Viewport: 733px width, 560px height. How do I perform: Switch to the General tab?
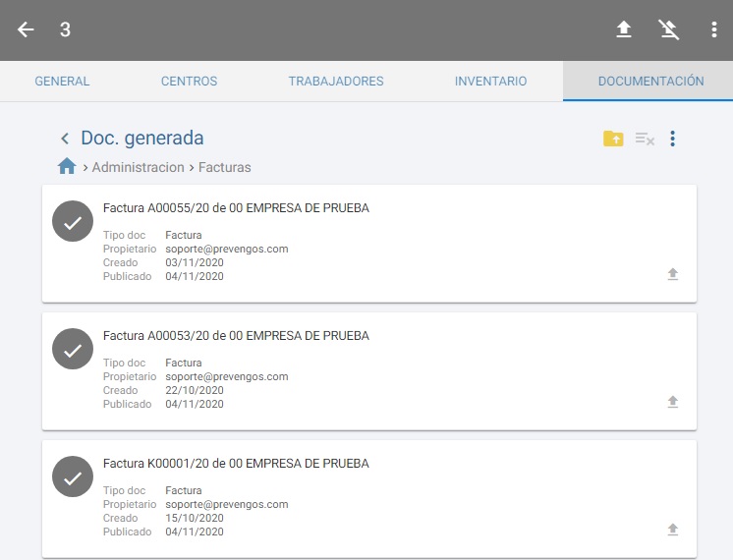pos(62,82)
